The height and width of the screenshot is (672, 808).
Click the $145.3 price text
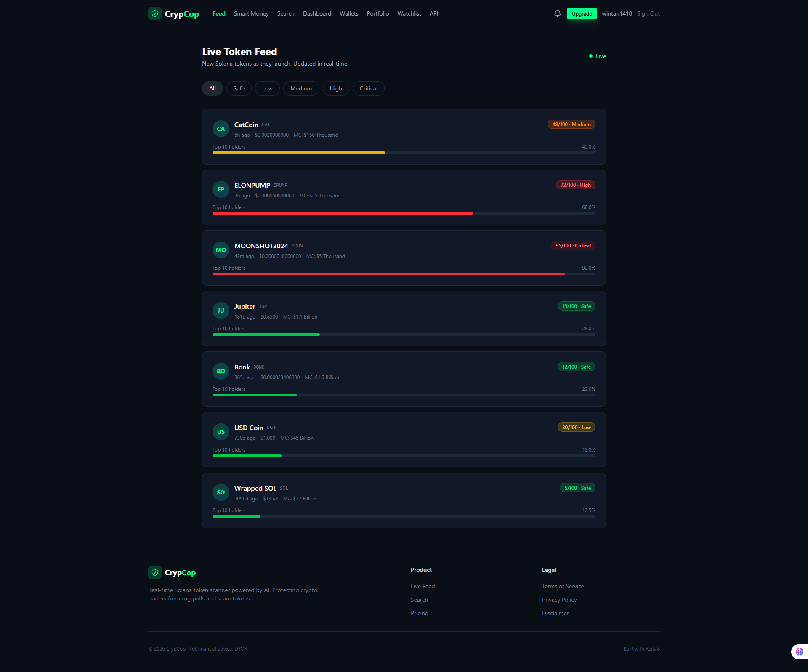point(271,499)
